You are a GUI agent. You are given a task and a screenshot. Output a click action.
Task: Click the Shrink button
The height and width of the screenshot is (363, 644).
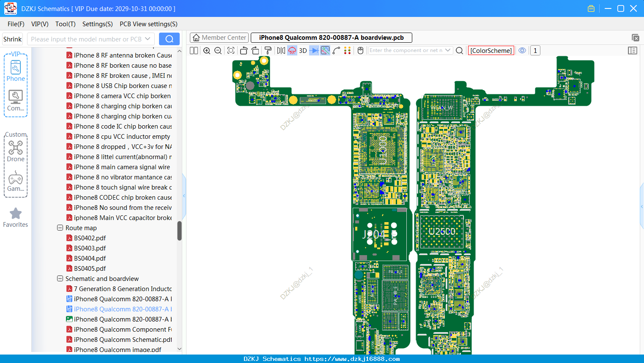coord(12,39)
